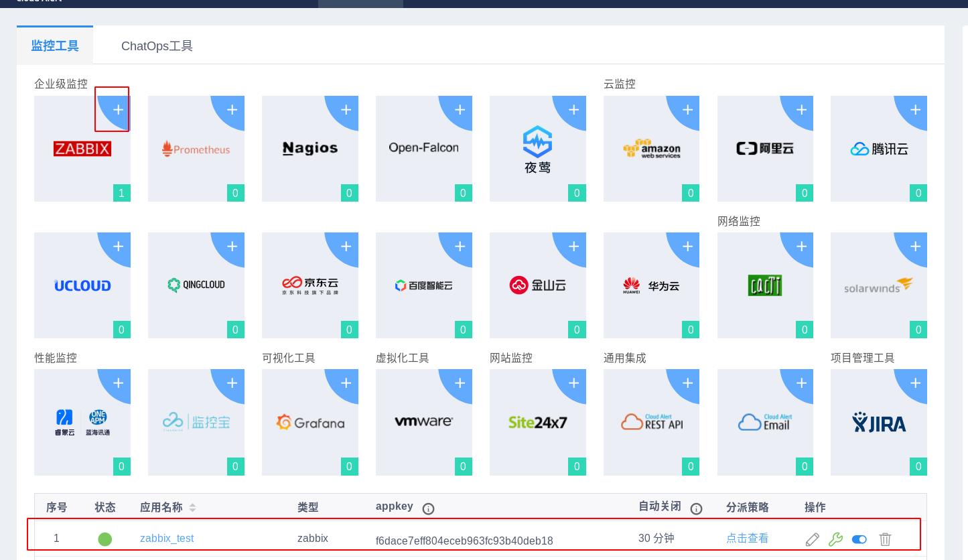Add VMware integration via plus icon
The width and height of the screenshot is (968, 560).
pyautogui.click(x=460, y=382)
